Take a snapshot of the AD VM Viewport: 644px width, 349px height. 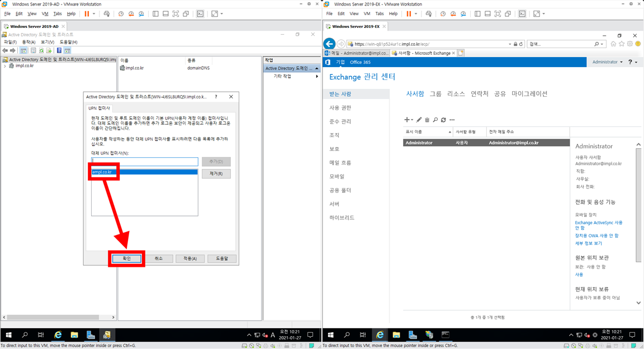click(x=121, y=13)
